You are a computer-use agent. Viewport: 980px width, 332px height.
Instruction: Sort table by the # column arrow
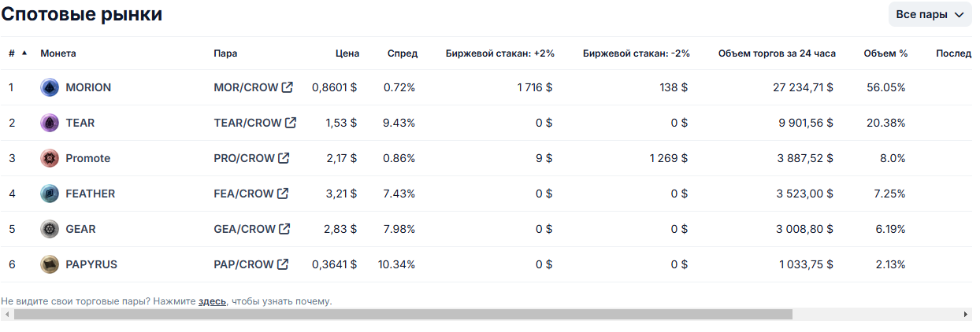[x=24, y=53]
